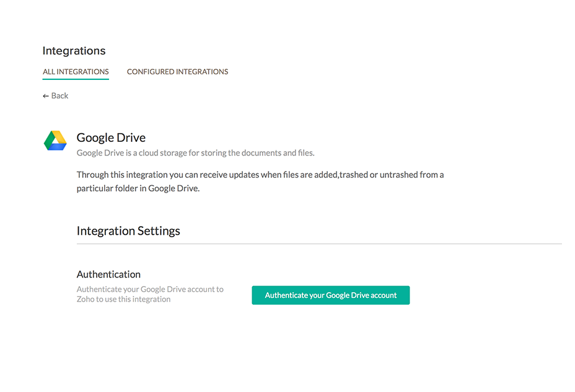Click the divider line below Integration Settings
Screen dimensions: 575x392
(x=319, y=243)
